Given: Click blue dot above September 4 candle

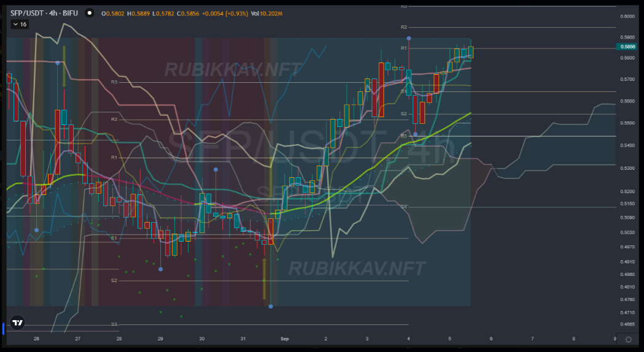Looking at the screenshot, I should click(x=409, y=38).
